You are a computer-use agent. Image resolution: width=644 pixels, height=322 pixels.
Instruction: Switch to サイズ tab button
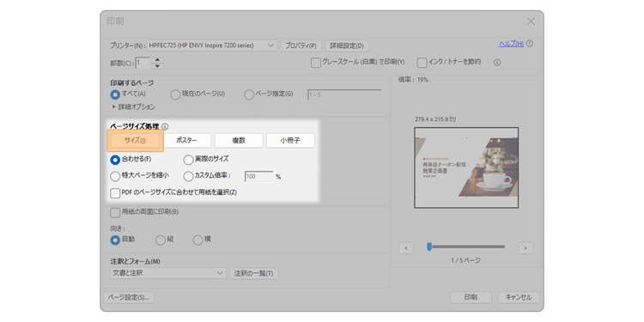click(x=135, y=141)
